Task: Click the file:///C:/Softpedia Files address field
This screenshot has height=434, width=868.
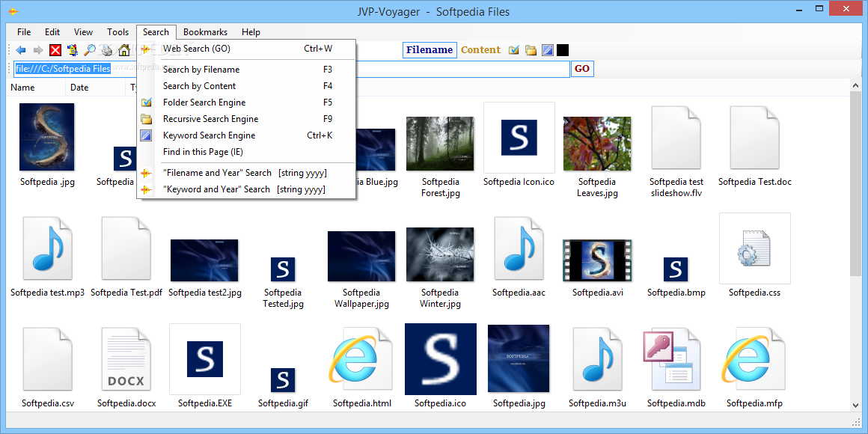Action: 290,69
